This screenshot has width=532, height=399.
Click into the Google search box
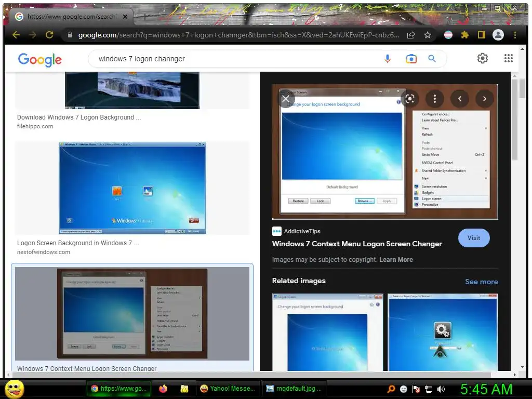237,59
